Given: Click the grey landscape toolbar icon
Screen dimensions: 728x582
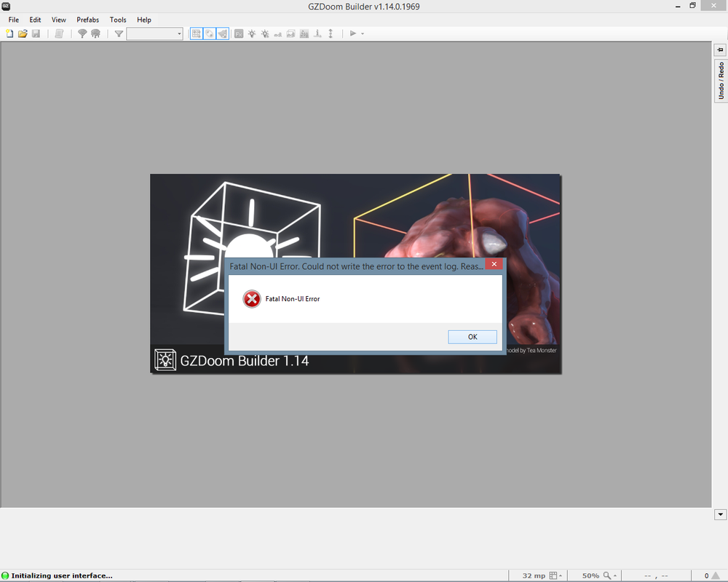Looking at the screenshot, I should (304, 33).
